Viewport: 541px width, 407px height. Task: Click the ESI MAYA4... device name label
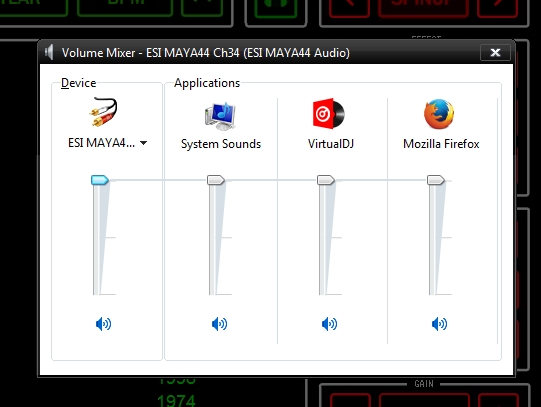[101, 142]
